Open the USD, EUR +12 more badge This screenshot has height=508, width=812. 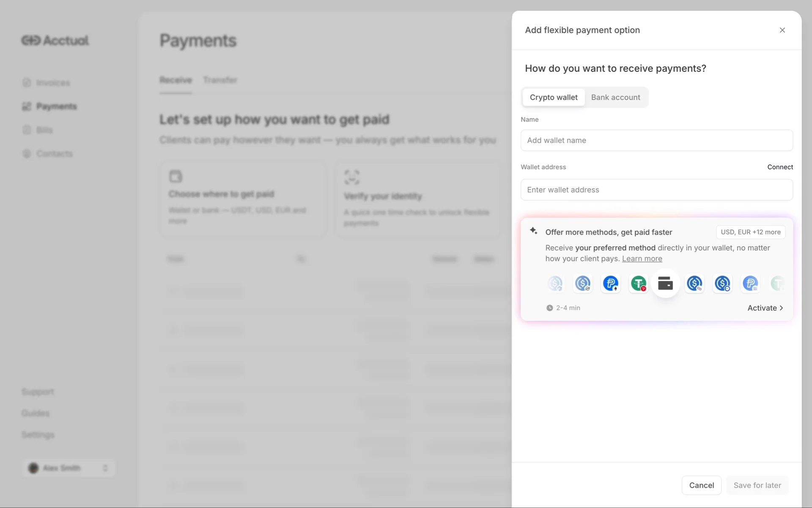pyautogui.click(x=750, y=232)
